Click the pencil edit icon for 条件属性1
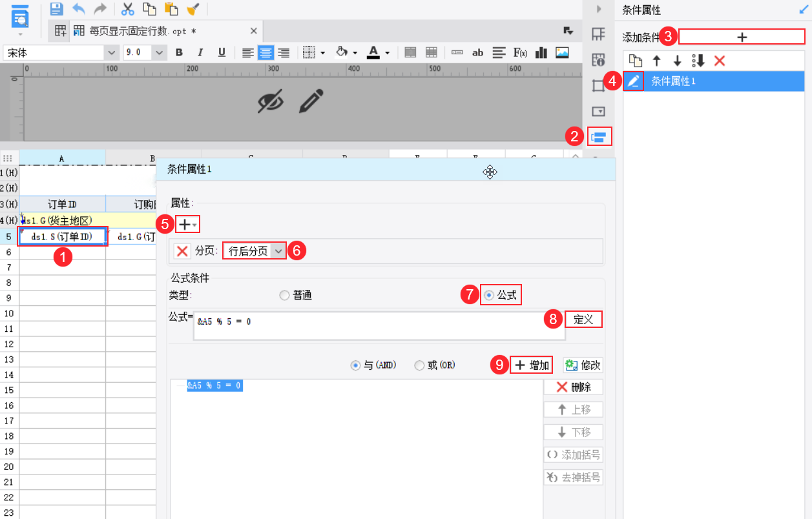 point(634,81)
